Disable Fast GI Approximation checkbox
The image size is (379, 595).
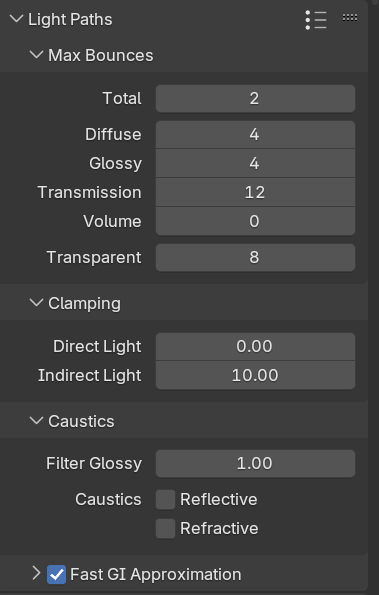57,575
